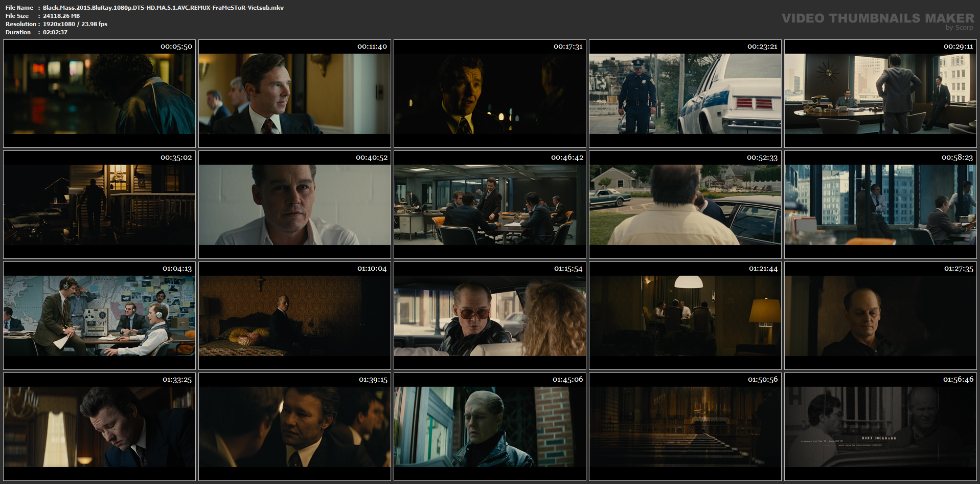Click the timestamp label 01:04:13

[177, 269]
